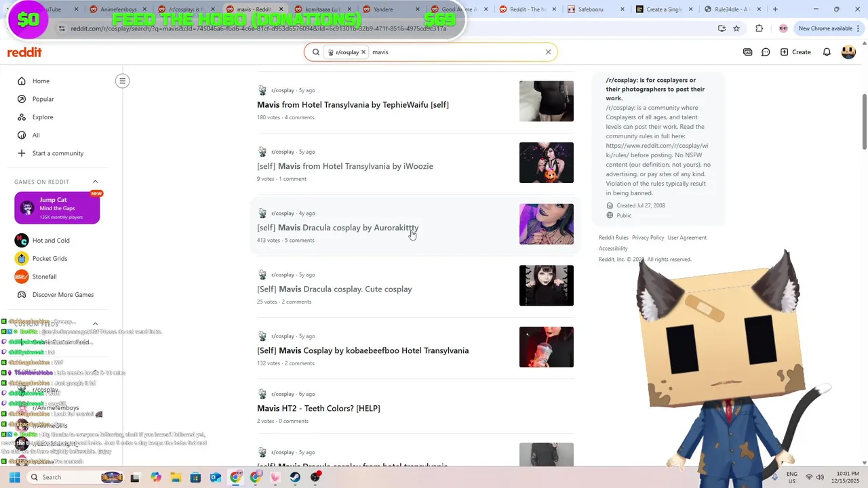Open Popular in the sidebar
Image resolution: width=868 pixels, height=488 pixels.
click(43, 99)
